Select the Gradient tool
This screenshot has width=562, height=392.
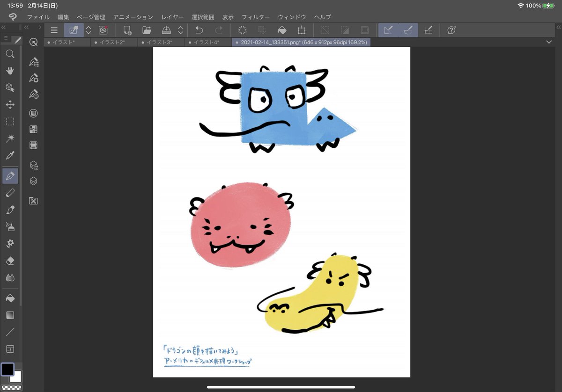(10, 315)
